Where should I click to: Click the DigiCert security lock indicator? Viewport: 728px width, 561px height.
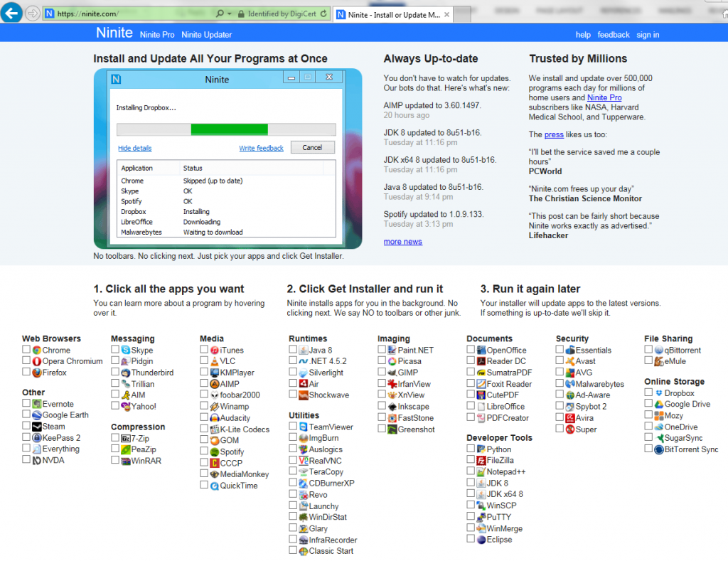click(x=277, y=14)
